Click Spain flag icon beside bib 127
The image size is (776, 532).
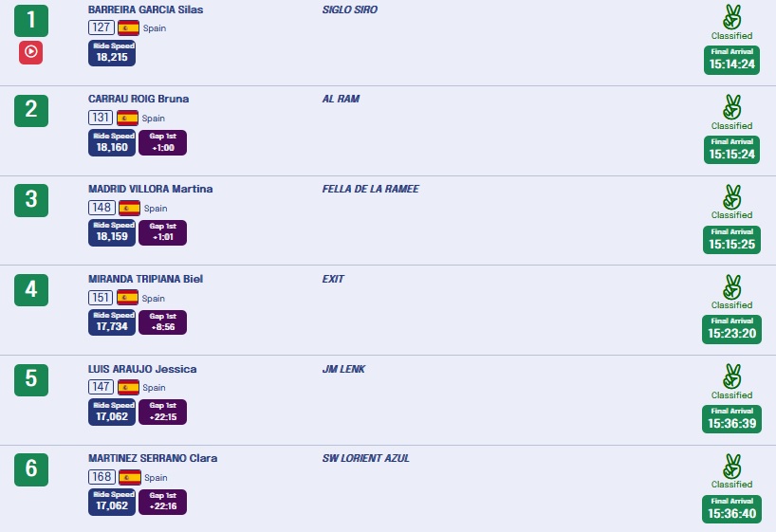pyautogui.click(x=128, y=28)
